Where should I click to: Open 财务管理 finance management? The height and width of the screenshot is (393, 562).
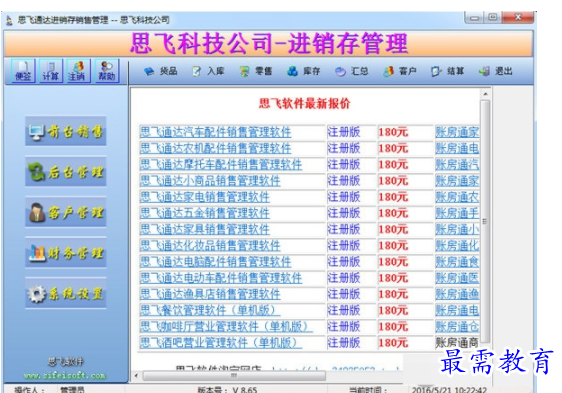tap(66, 253)
